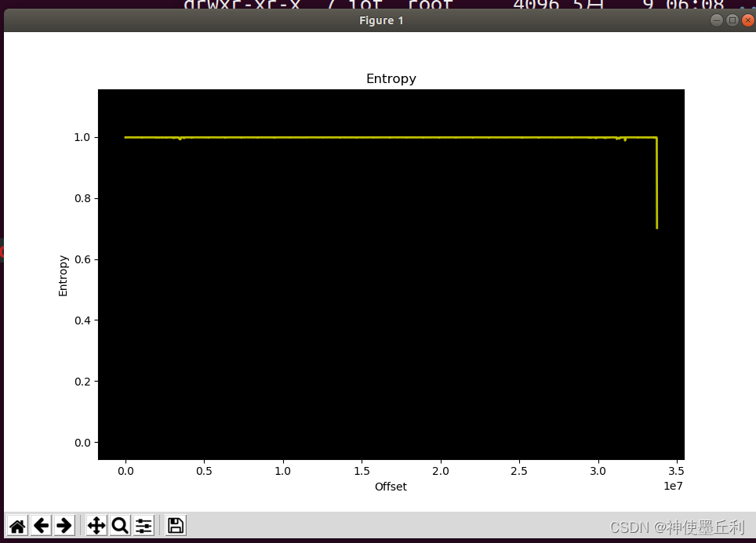Reset the plot with the Home icon
756x543 pixels.
[17, 525]
